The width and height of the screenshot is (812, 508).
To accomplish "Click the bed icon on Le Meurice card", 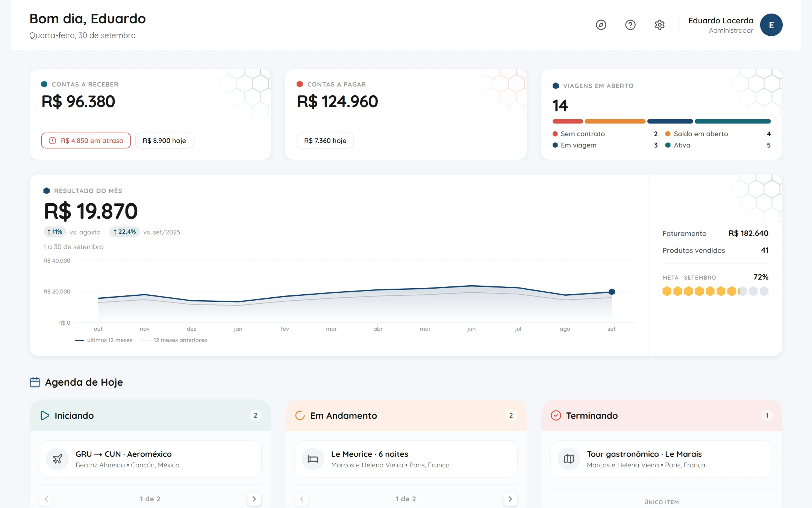I will tap(313, 459).
